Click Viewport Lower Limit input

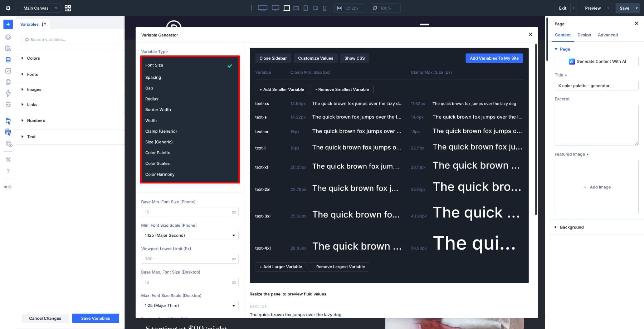pyautogui.click(x=190, y=259)
